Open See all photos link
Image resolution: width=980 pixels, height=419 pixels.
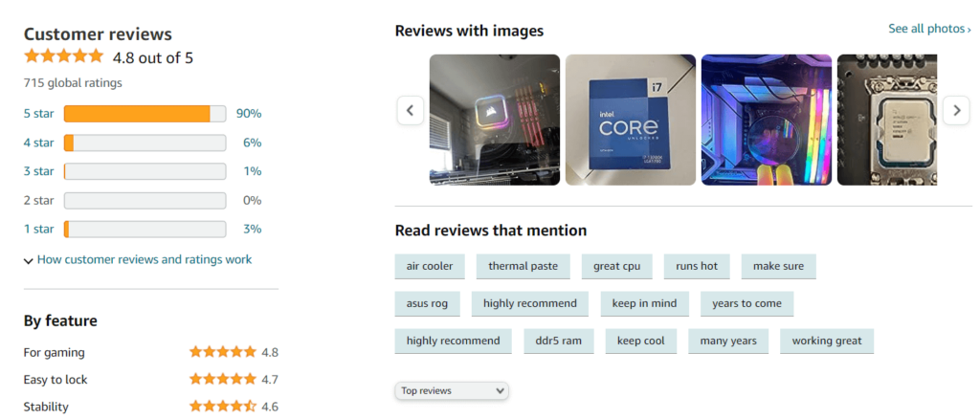pos(928,29)
